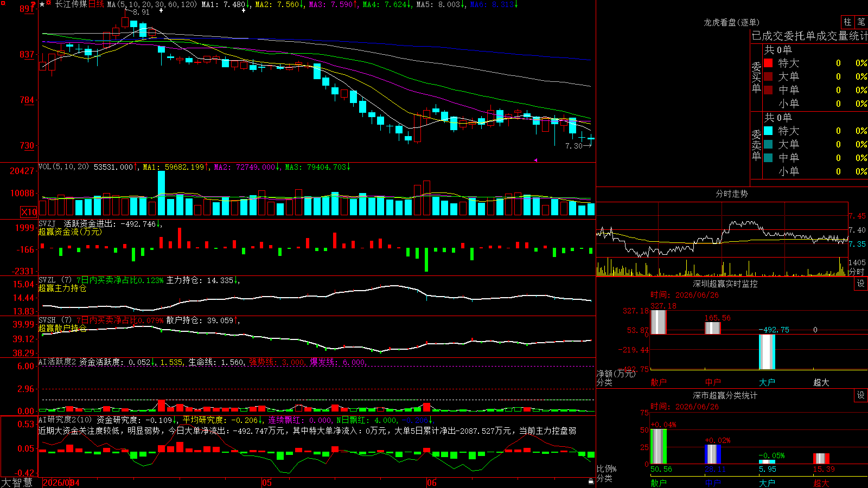Click the 超赢资金流(万元) label
Viewport: 868px width, 488px height.
(70, 232)
